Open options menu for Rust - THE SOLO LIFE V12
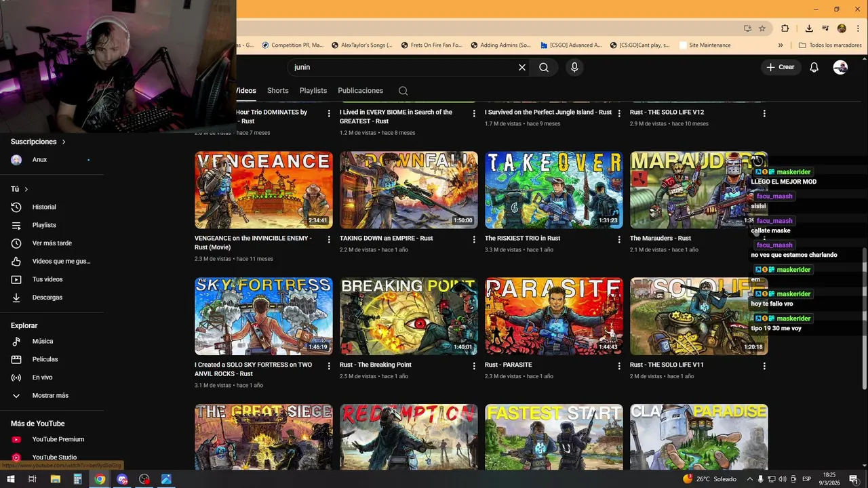The width and height of the screenshot is (868, 488). 764,113
